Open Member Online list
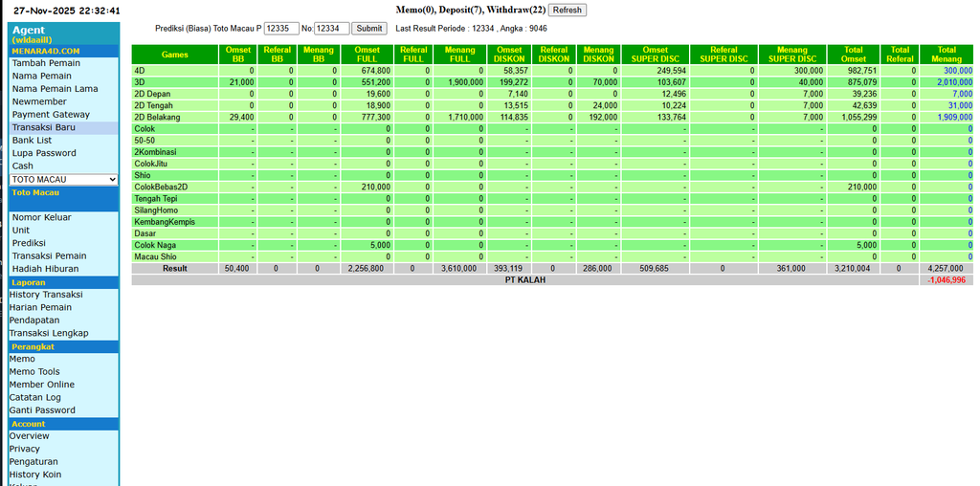Screen dimensions: 980x486 [41, 385]
